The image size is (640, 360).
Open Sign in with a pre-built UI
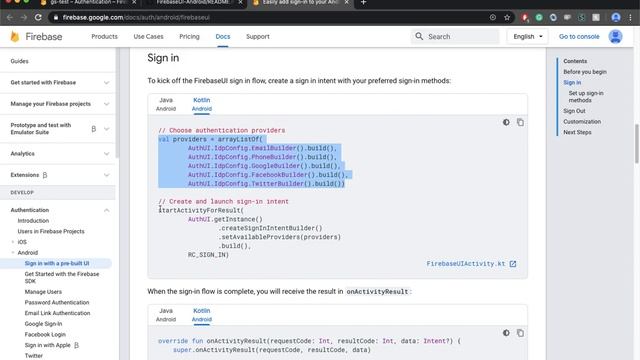pyautogui.click(x=57, y=263)
